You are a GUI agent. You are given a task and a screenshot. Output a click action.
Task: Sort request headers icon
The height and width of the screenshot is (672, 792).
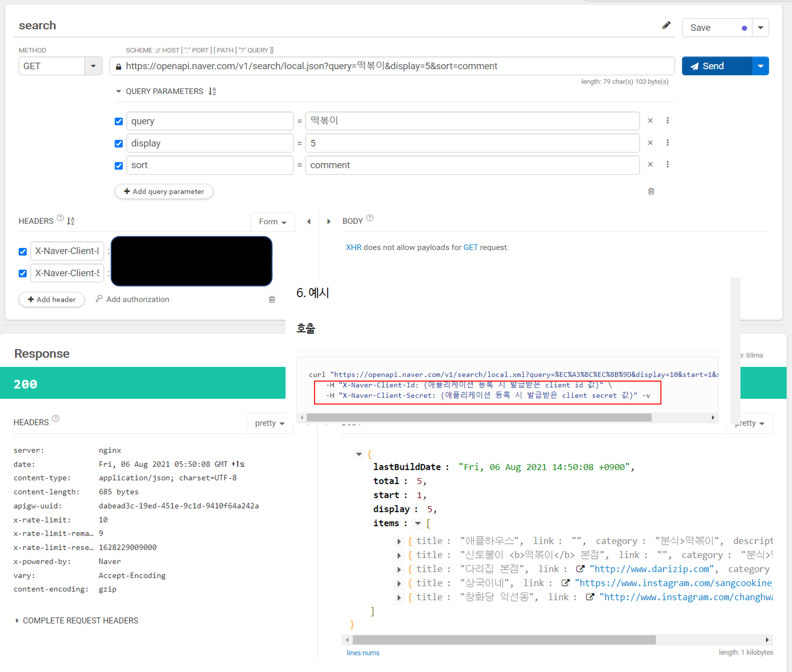pyautogui.click(x=70, y=221)
